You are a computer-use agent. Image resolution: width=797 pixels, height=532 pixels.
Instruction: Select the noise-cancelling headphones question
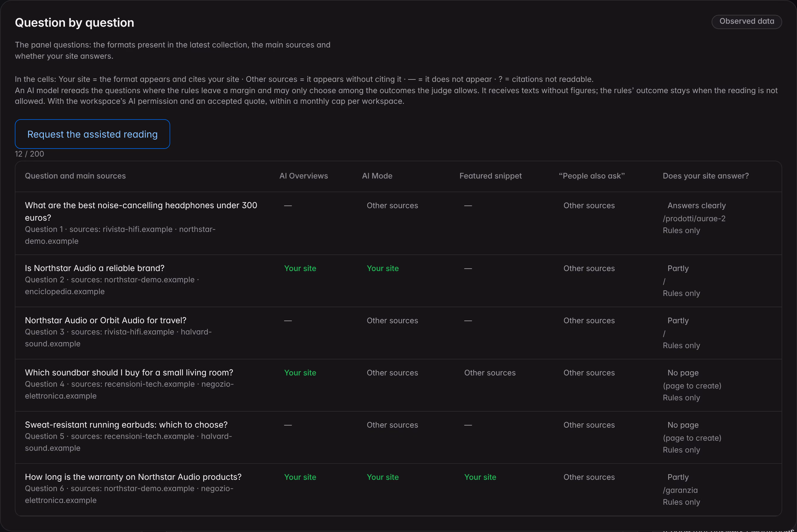point(141,211)
